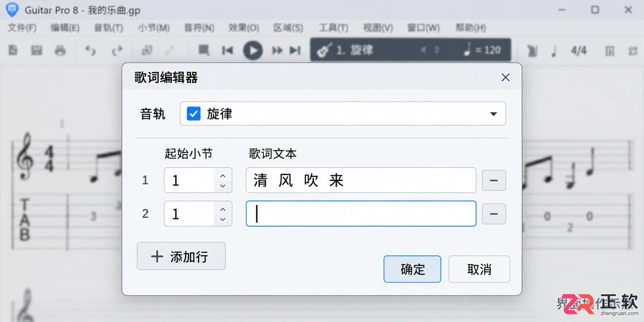This screenshot has width=644, height=322.
Task: Click the save file toolbar icon
Action: coord(37,50)
